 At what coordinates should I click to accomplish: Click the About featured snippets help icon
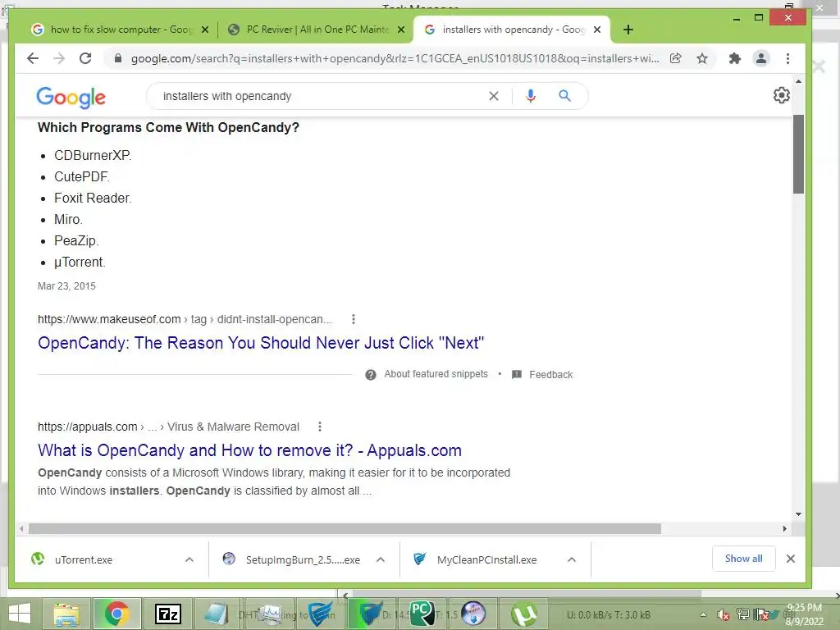click(x=371, y=374)
